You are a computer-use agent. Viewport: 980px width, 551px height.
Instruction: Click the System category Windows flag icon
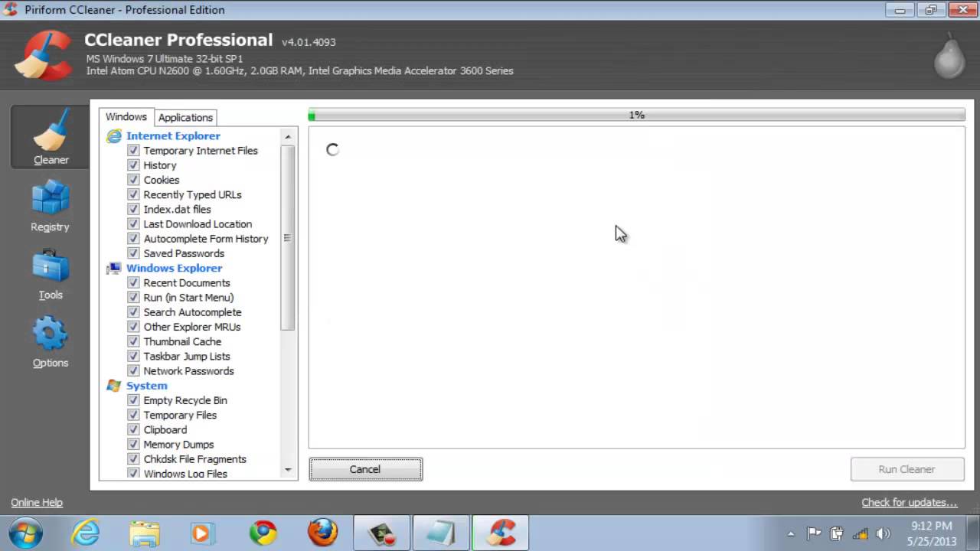point(114,386)
